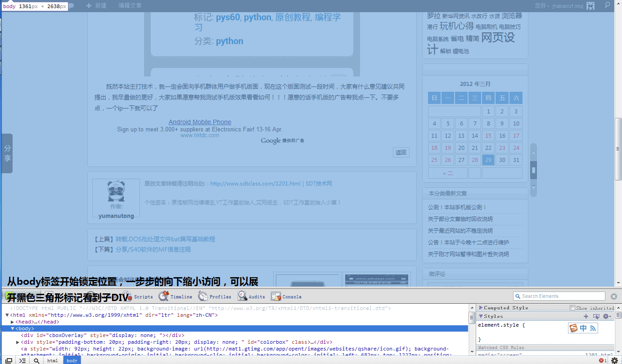
Task: Select calendar date 13
Action: [x=461, y=135]
